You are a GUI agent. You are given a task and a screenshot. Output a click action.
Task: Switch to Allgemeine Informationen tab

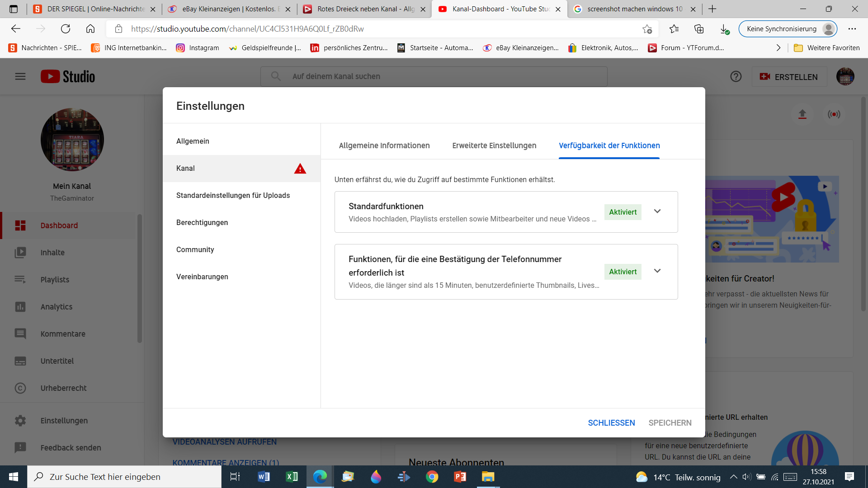click(384, 145)
